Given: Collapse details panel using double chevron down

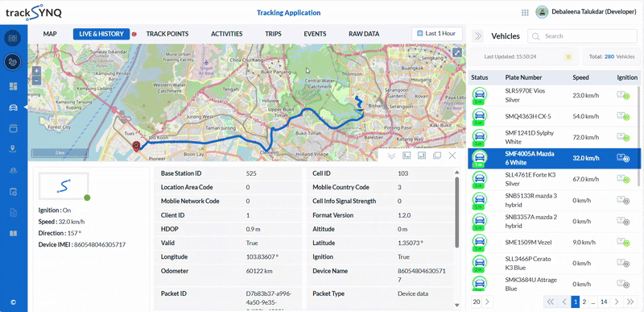Looking at the screenshot, I should (x=391, y=156).
